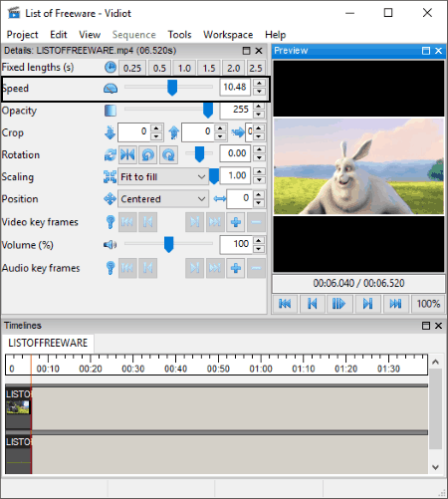
Task: Step to next frame in Preview
Action: (x=367, y=304)
